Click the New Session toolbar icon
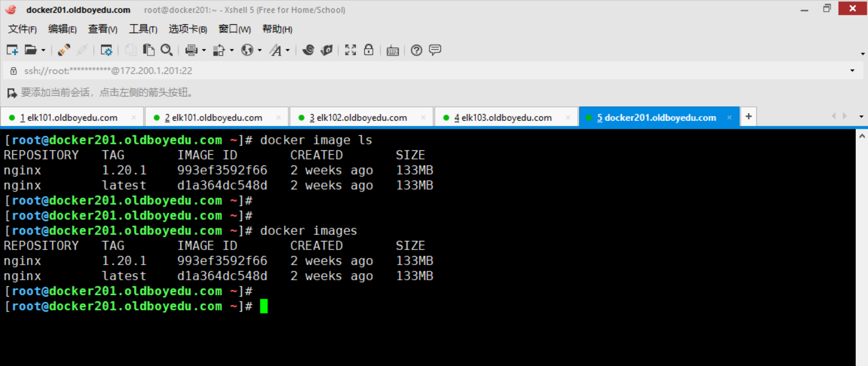The height and width of the screenshot is (366, 868). 12,50
